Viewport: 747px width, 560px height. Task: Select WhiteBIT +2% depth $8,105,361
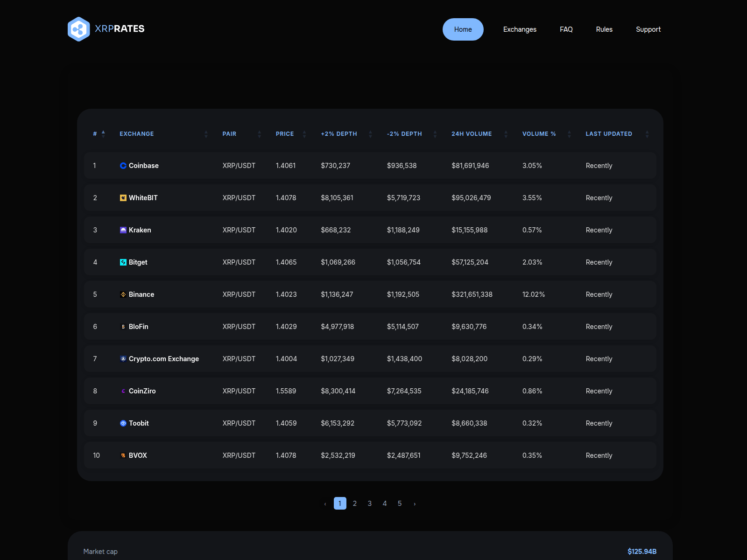click(337, 198)
